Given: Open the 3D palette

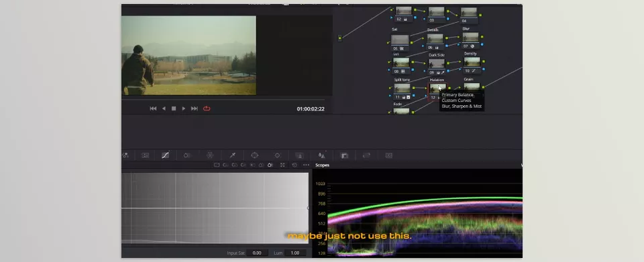Looking at the screenshot, I should click(x=388, y=155).
